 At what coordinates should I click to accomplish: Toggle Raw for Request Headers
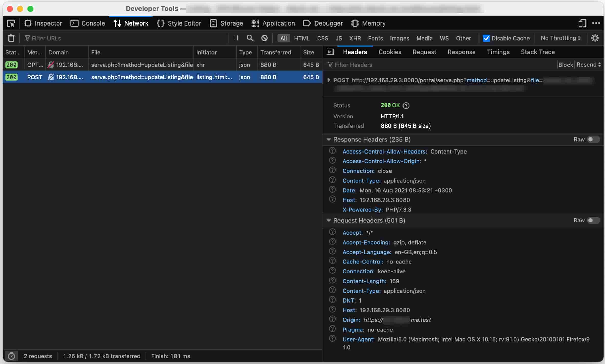tap(593, 221)
